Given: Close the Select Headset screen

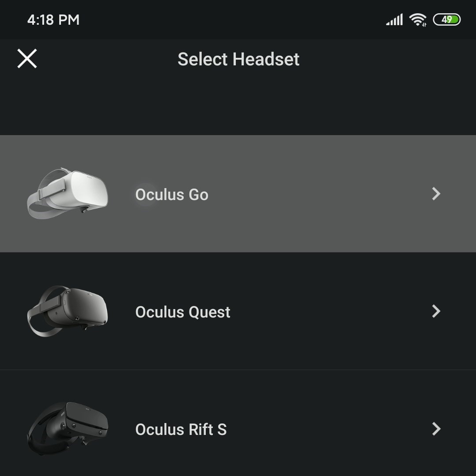Looking at the screenshot, I should (27, 59).
